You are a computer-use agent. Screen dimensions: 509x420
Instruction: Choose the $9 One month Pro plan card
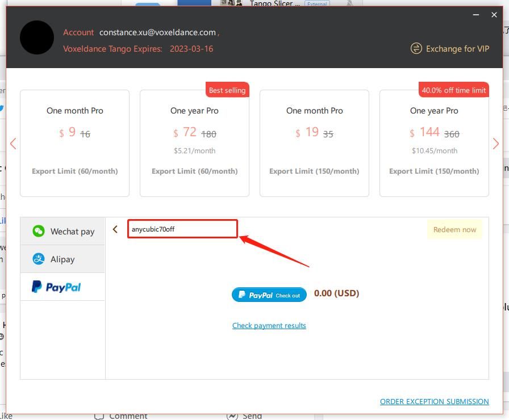point(74,144)
